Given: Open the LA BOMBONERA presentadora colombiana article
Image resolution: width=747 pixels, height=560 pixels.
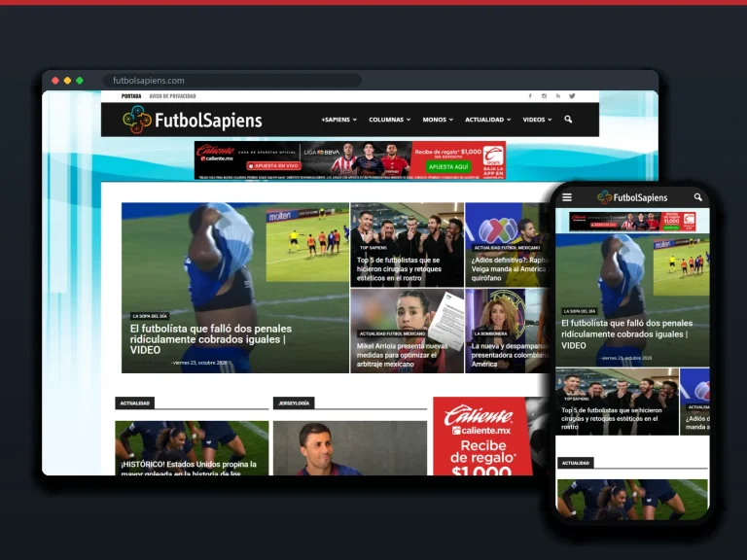Looking at the screenshot, I should point(507,332).
